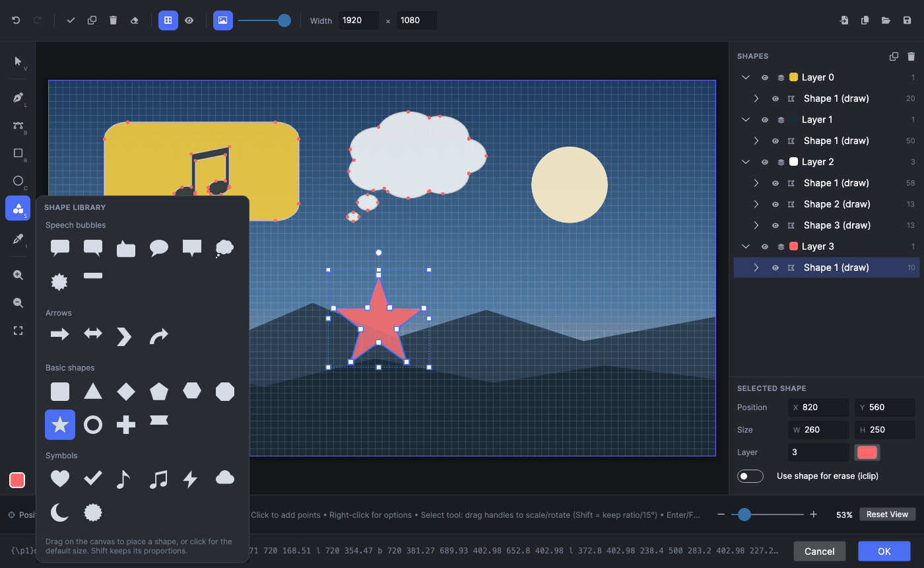Select the right arrow shape

[x=60, y=335]
